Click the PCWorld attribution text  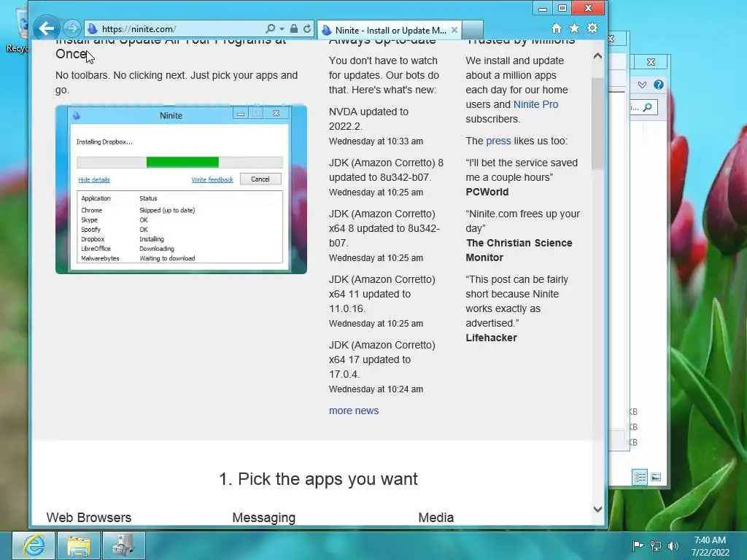[x=487, y=192]
